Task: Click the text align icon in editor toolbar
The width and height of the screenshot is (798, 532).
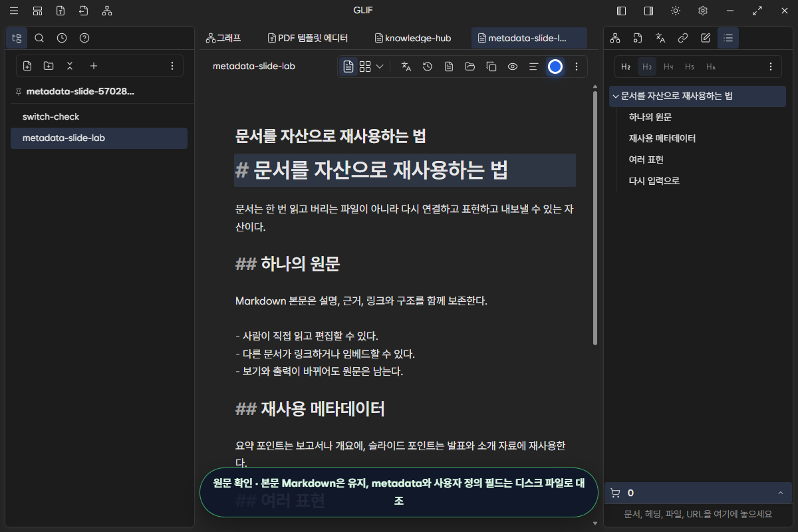Action: point(533,66)
